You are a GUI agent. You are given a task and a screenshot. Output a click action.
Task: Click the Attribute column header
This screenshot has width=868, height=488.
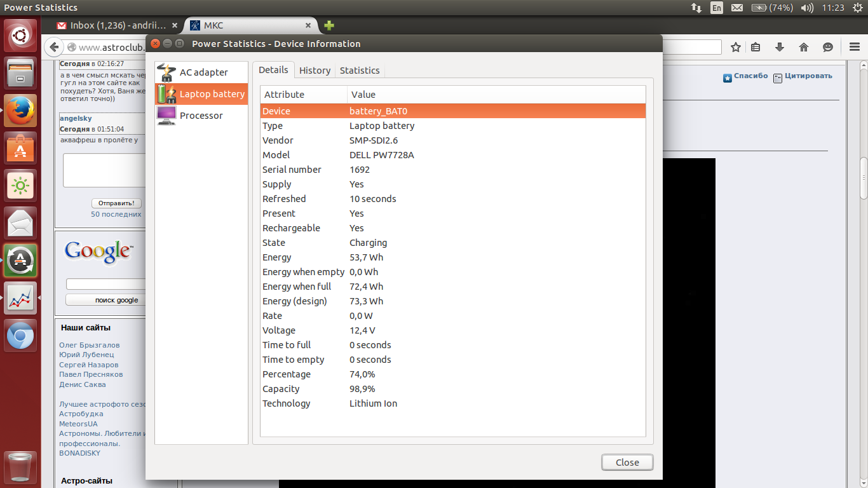[284, 95]
